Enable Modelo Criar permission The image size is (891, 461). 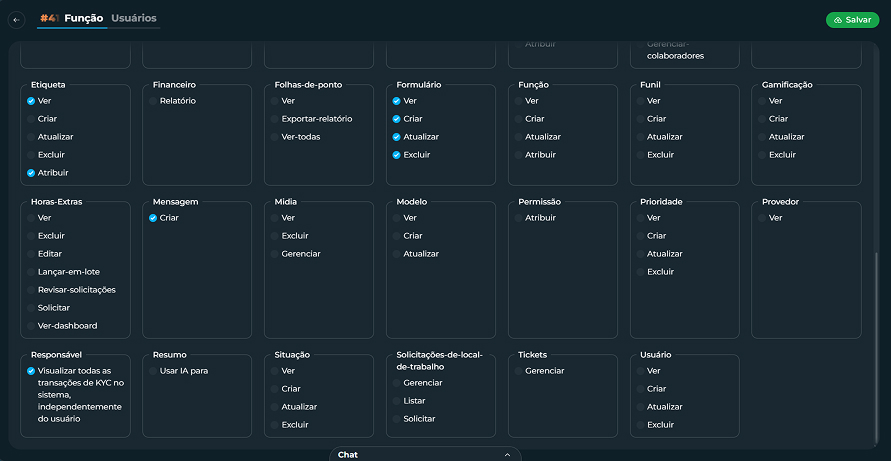click(x=397, y=236)
